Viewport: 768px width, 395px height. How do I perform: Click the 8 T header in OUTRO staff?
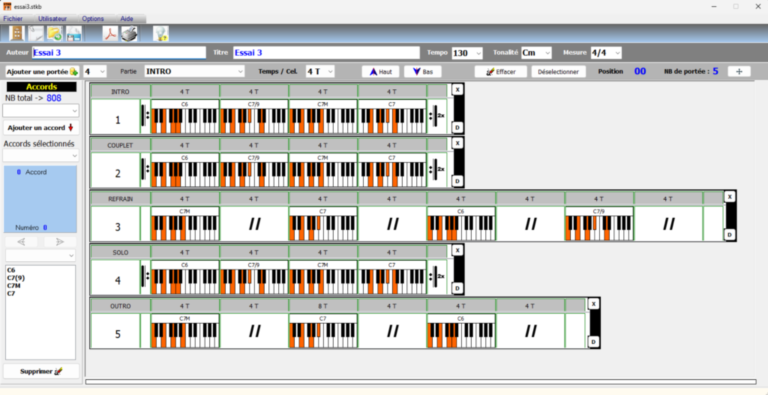323,306
